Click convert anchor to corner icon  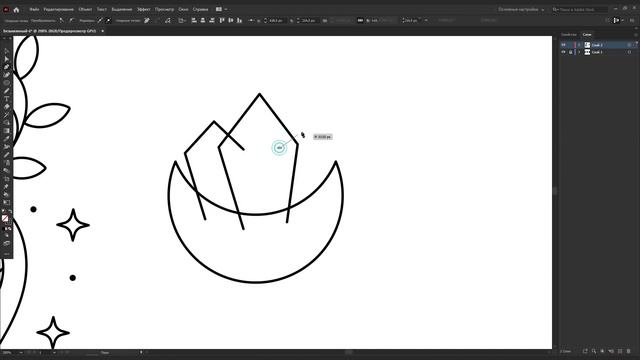pos(62,20)
